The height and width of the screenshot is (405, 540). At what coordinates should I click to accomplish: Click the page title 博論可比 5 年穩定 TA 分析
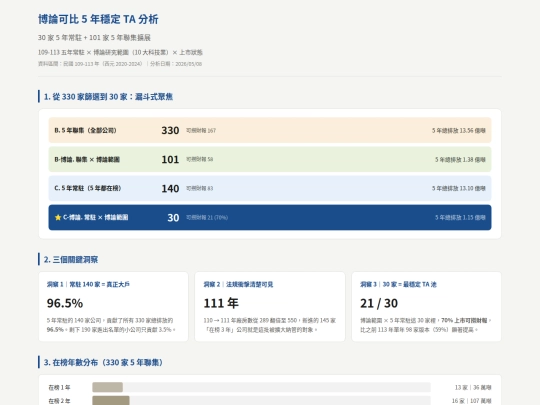98,19
